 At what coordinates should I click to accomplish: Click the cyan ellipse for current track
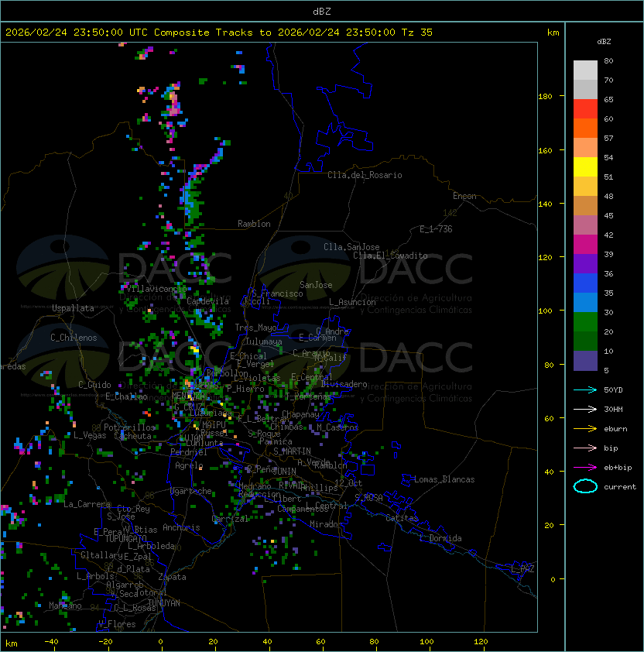585,486
